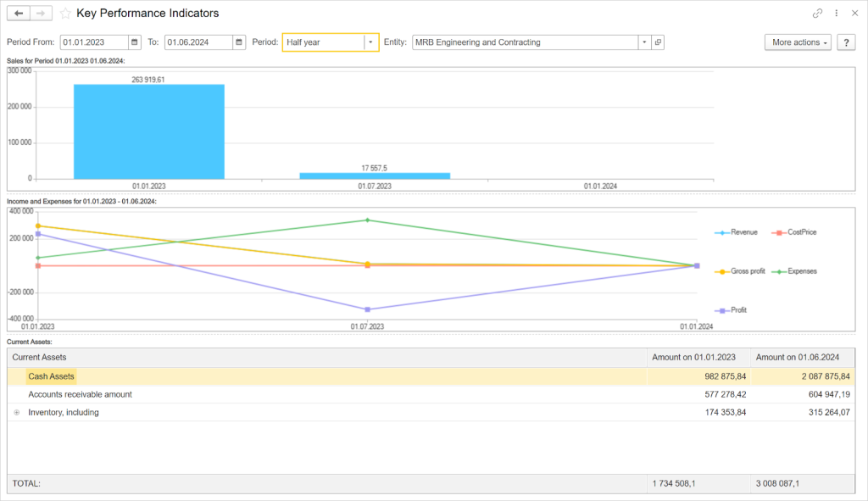Screen dimensions: 868x501
Task: Open the Period dropdown arrow
Action: (371, 42)
